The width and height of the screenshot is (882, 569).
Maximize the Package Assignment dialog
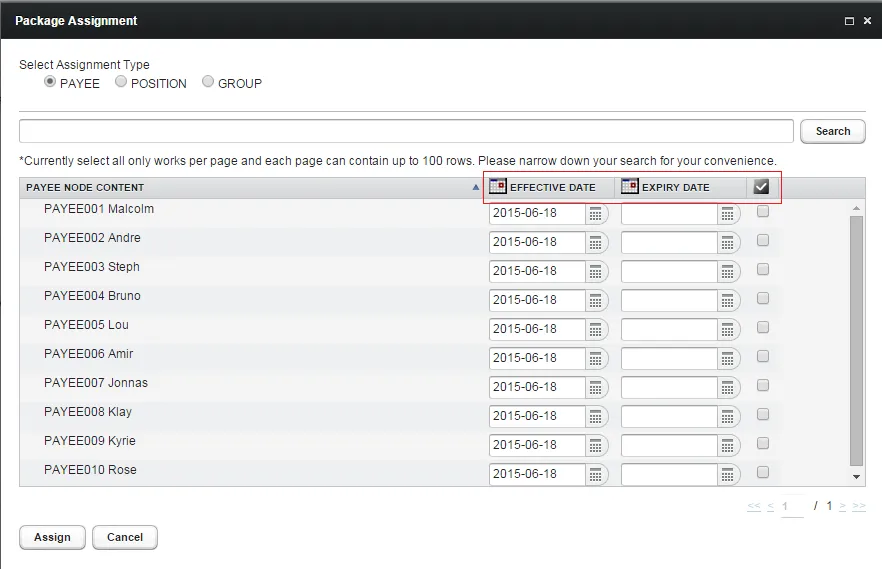pos(849,21)
